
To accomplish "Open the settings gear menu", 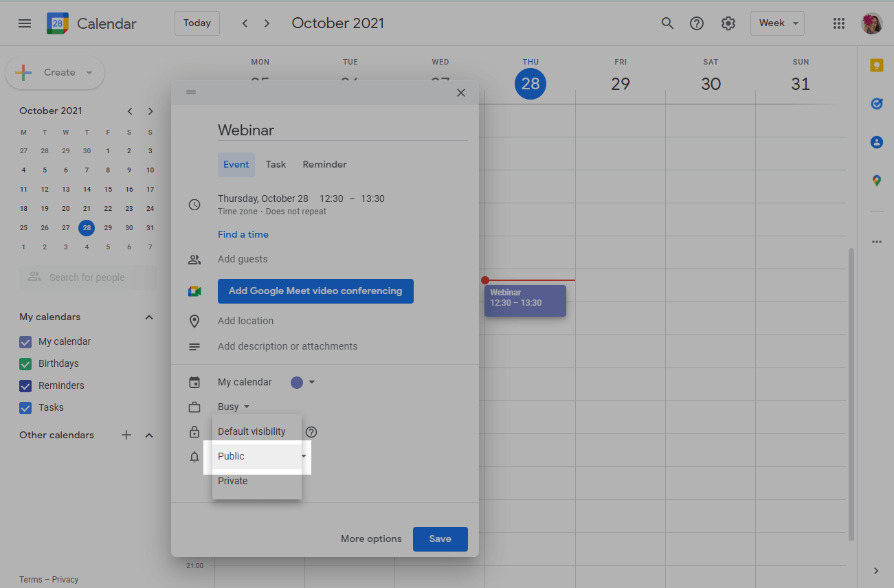I will [x=728, y=23].
